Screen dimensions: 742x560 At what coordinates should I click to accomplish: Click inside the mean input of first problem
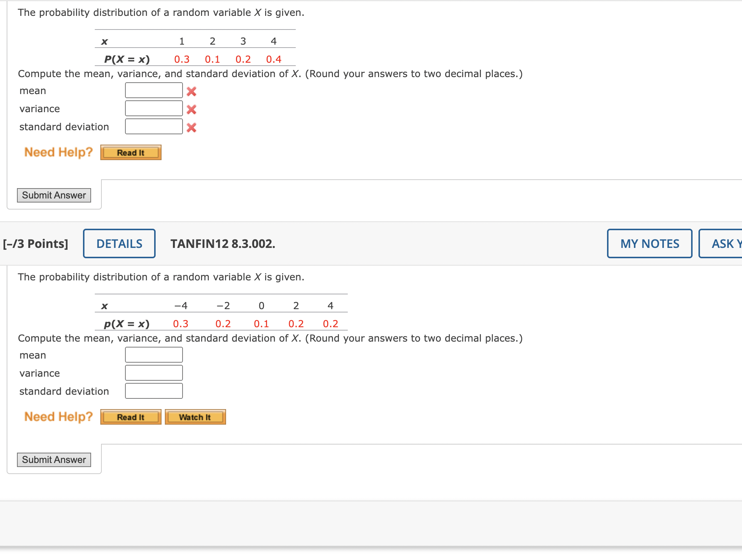point(153,90)
